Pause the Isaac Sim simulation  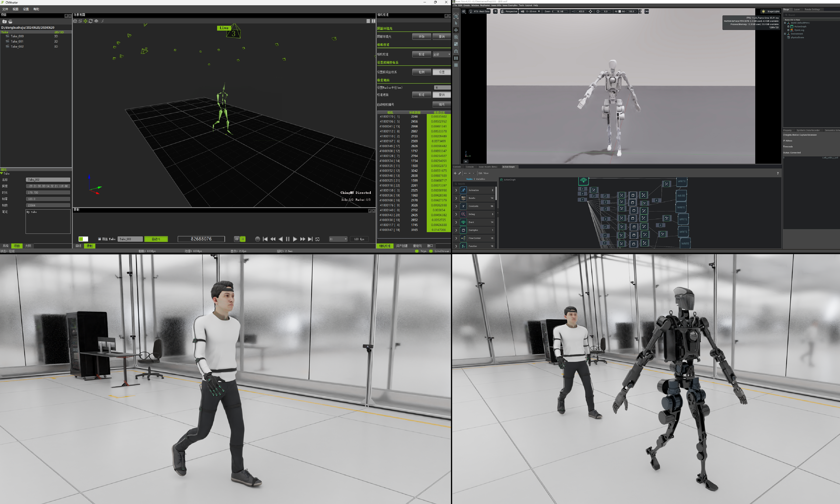point(456,58)
